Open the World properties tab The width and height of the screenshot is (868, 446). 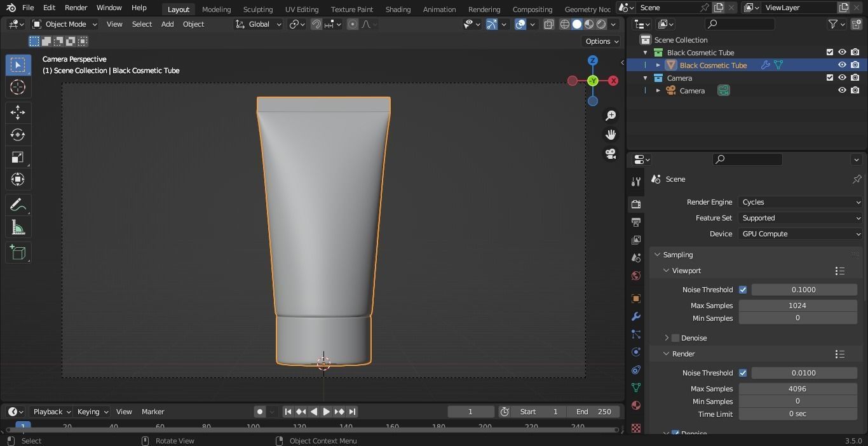click(636, 275)
